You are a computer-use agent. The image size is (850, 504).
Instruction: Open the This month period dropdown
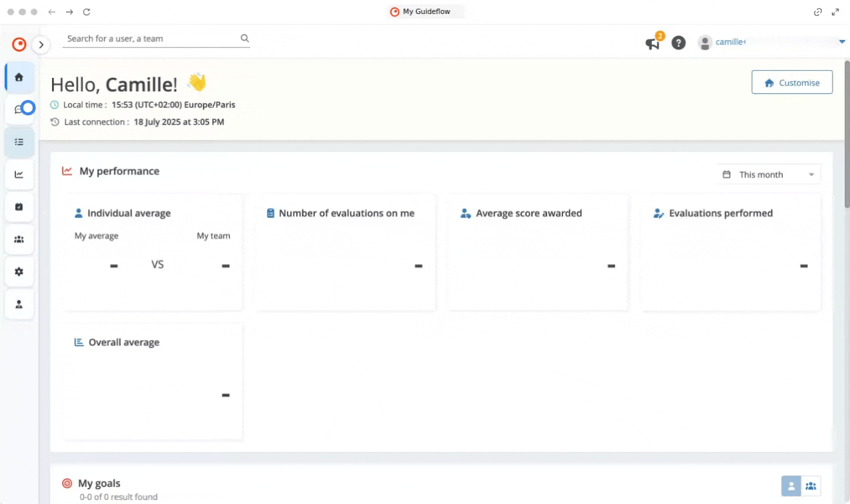(769, 175)
